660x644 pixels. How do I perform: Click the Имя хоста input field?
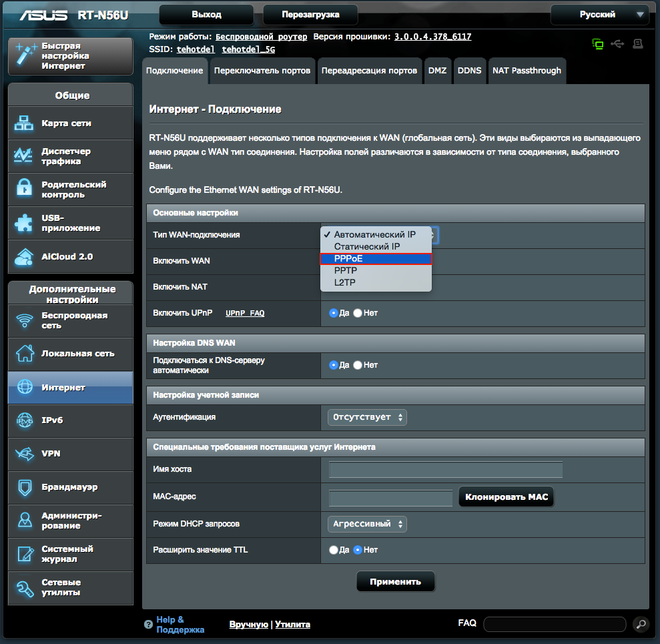[446, 469]
